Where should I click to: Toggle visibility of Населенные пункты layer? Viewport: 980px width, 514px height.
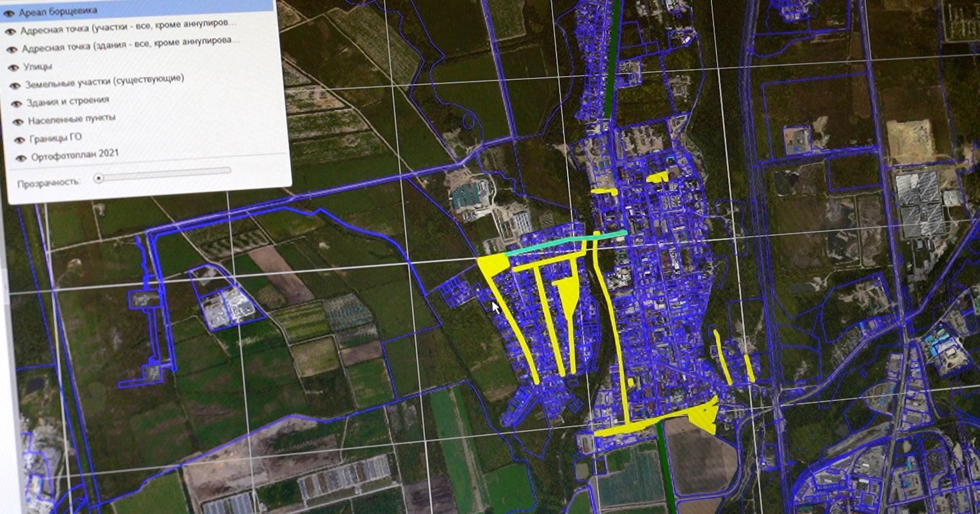18,122
